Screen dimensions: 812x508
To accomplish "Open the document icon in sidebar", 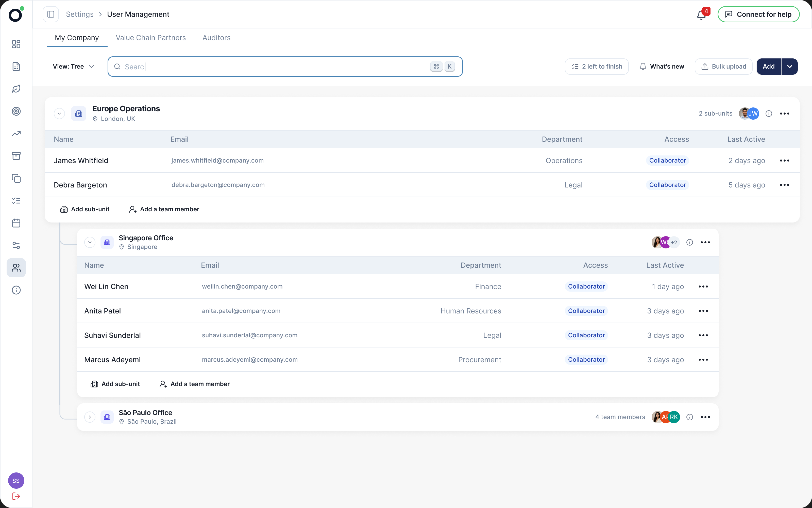I will click(x=16, y=67).
